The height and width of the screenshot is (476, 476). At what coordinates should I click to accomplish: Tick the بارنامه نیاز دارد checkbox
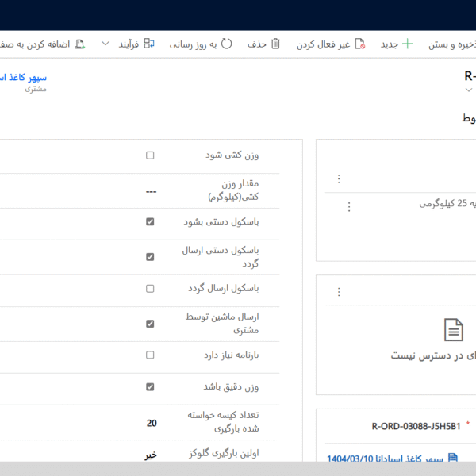point(150,355)
